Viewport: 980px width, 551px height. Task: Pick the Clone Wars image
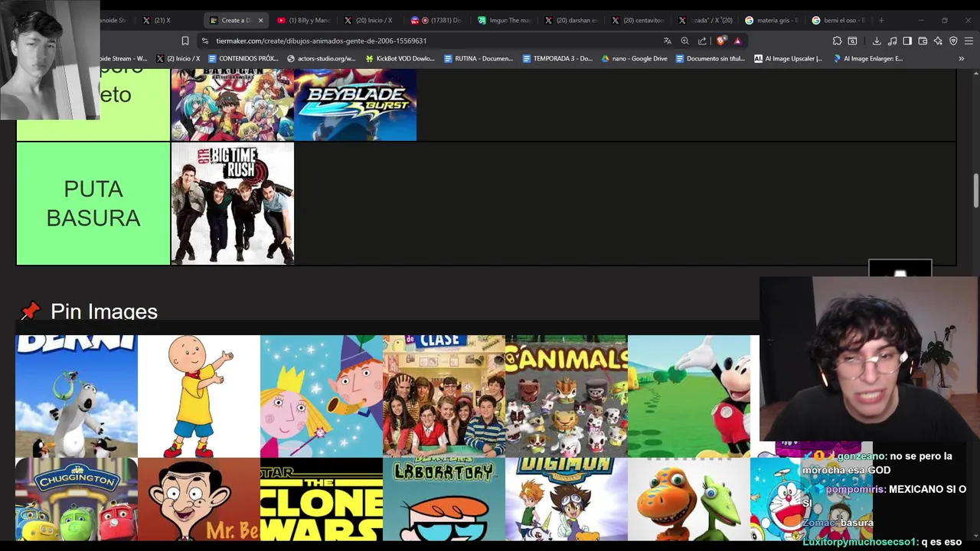click(x=322, y=499)
